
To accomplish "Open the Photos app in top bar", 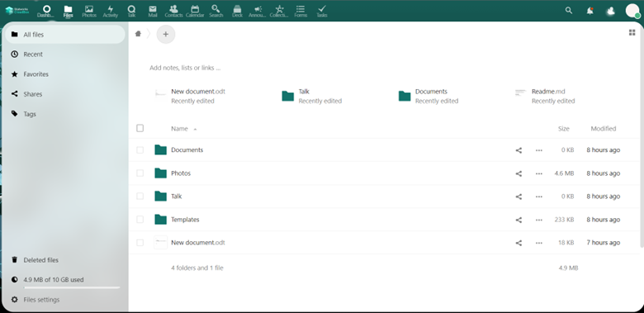I will (88, 11).
